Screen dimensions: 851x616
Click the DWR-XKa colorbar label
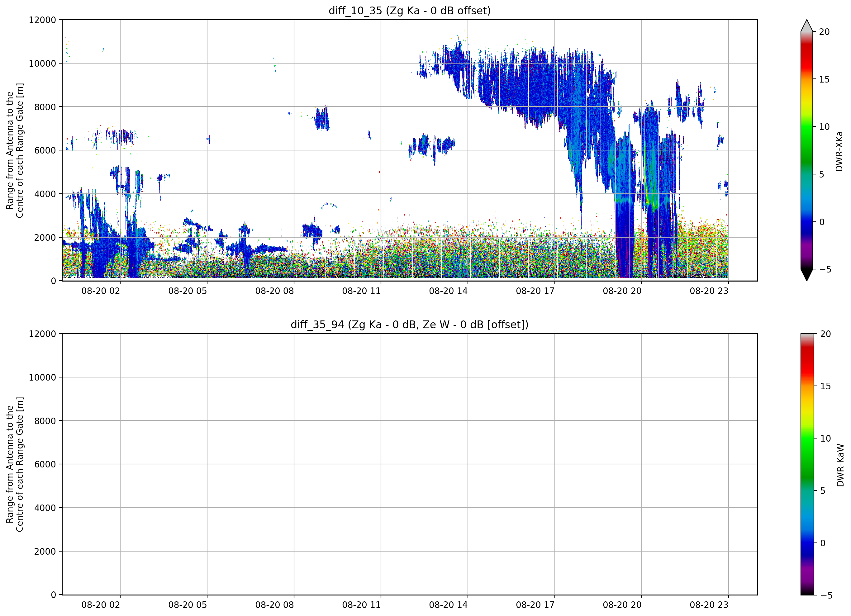(840, 151)
